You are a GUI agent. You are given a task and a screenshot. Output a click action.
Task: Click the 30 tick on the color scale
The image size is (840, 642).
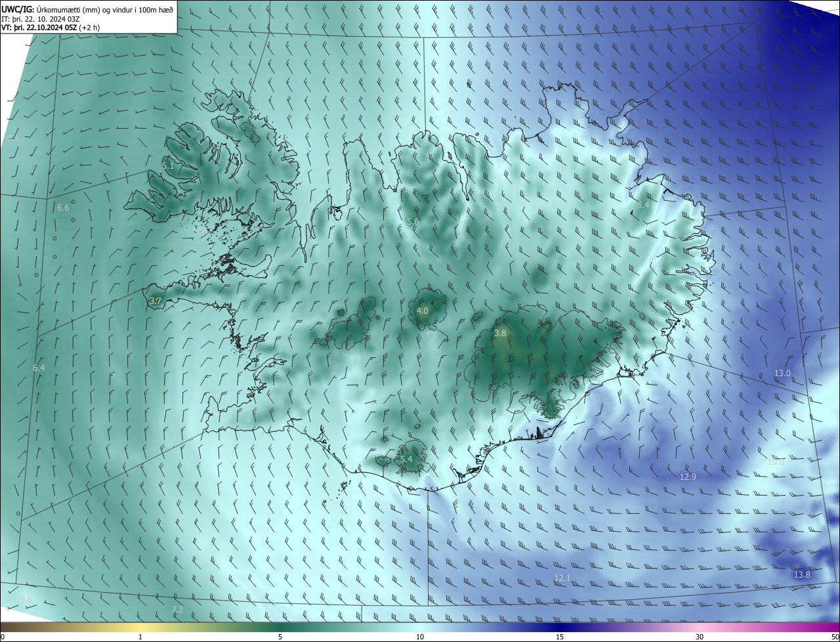[x=700, y=637]
